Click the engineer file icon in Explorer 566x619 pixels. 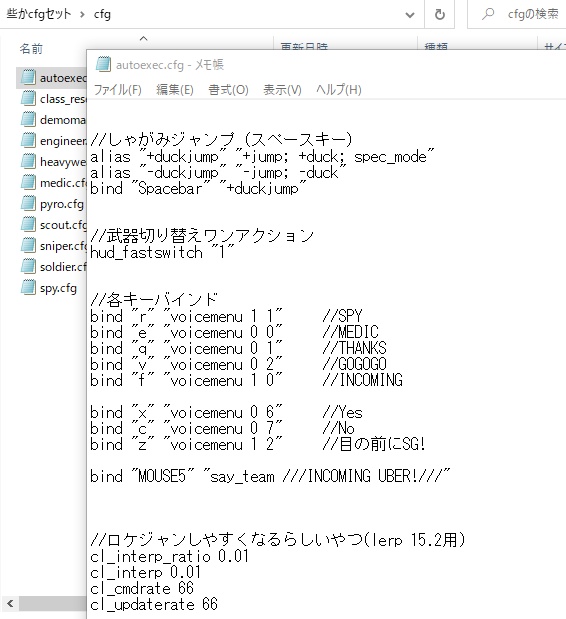(28, 141)
